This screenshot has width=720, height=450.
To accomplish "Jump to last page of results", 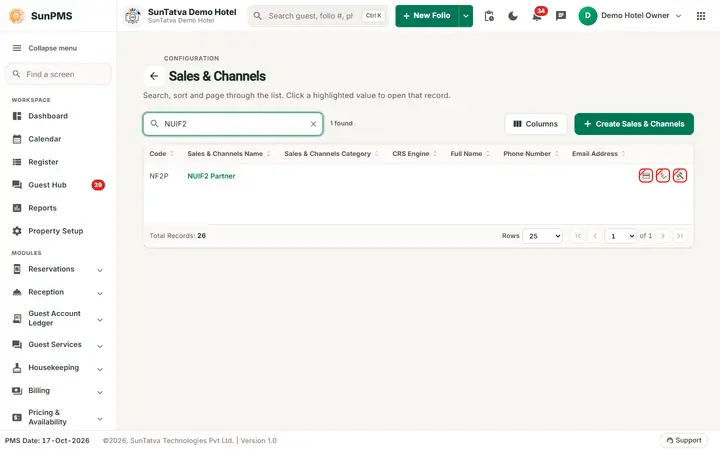I will [680, 236].
